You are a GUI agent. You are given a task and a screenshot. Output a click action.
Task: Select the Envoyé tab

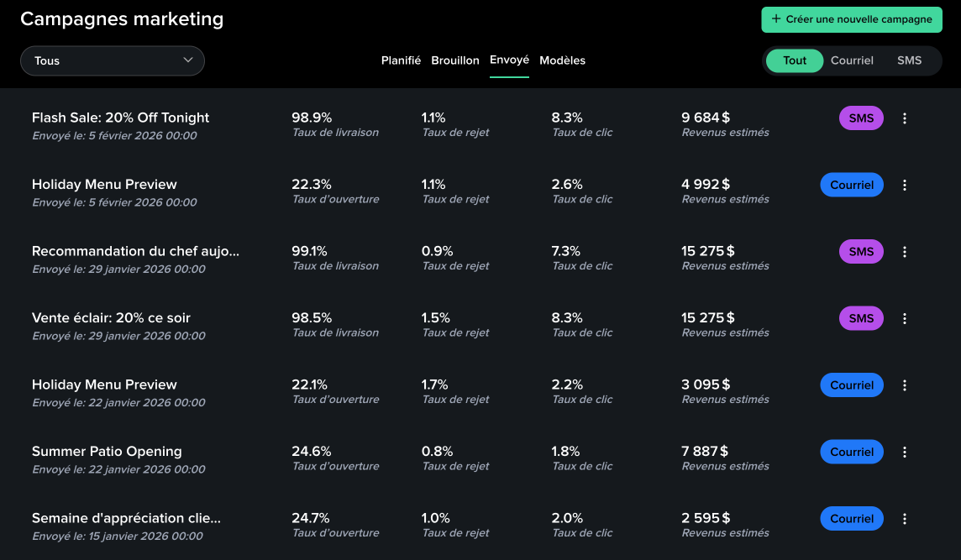pyautogui.click(x=509, y=60)
